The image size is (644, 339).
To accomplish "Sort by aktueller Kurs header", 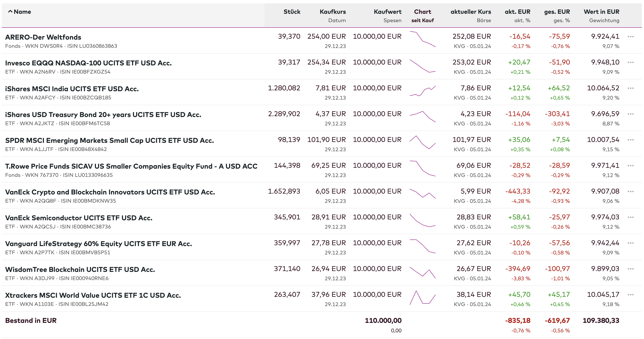I will pos(470,12).
